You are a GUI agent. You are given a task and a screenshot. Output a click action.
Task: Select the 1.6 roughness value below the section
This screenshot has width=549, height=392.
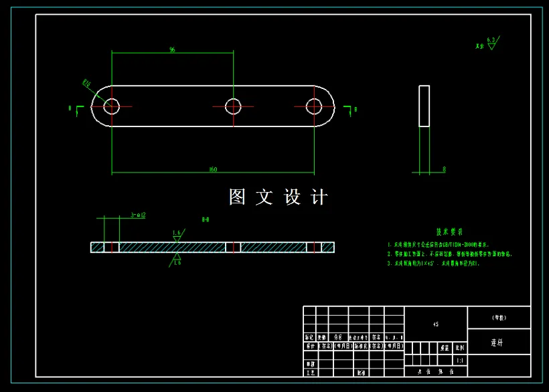(177, 263)
